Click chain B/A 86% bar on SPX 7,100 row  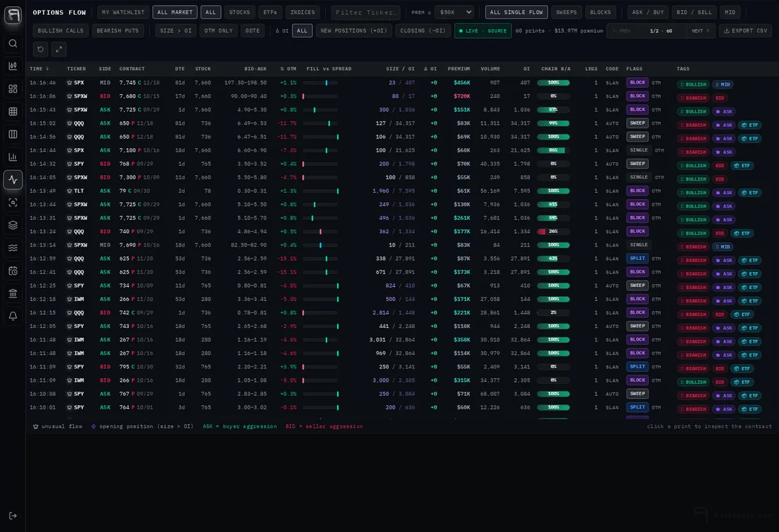pyautogui.click(x=553, y=150)
